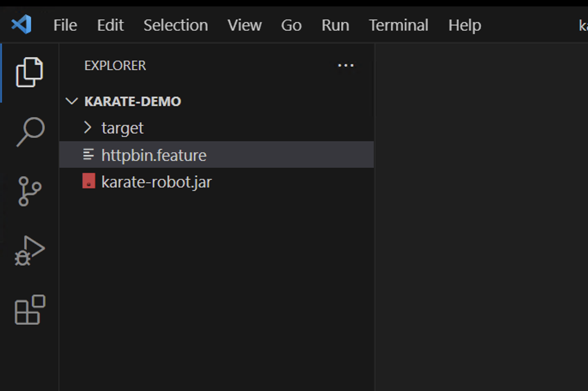Viewport: 588px width, 391px height.
Task: Click the VS Code logo icon
Action: 21,24
